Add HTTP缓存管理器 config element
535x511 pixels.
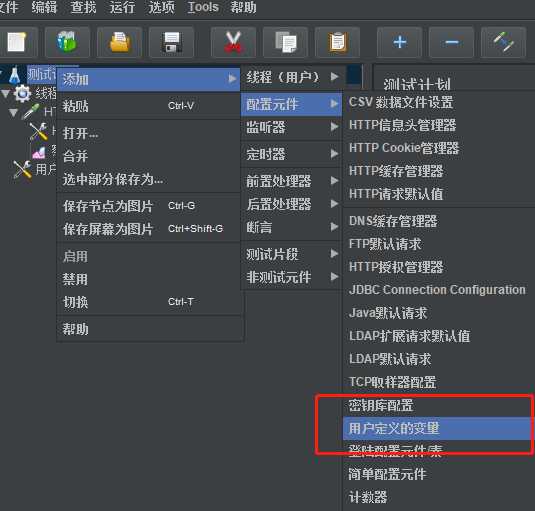coord(438,171)
